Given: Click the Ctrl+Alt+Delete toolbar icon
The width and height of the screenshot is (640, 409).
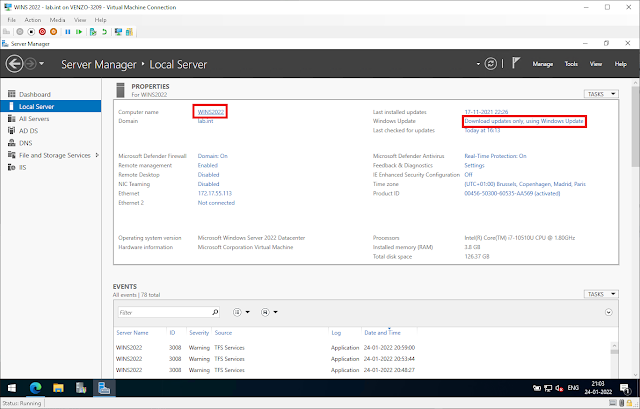Looking at the screenshot, I should pyautogui.click(x=7, y=32).
